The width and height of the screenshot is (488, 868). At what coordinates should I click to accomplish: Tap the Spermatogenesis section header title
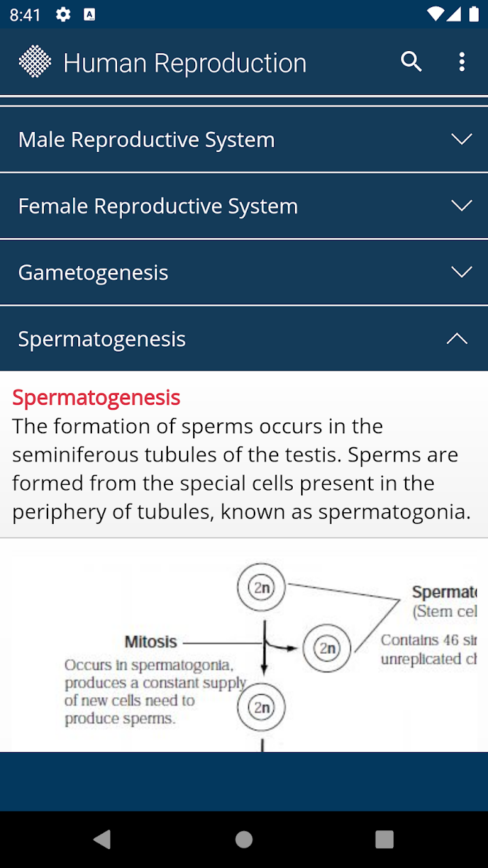[102, 338]
